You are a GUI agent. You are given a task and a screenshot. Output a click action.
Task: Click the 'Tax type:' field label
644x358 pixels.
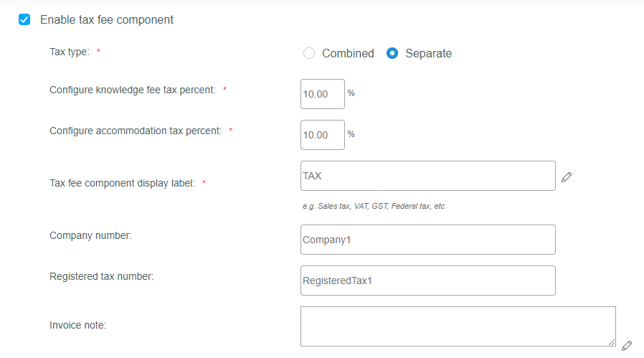(70, 52)
